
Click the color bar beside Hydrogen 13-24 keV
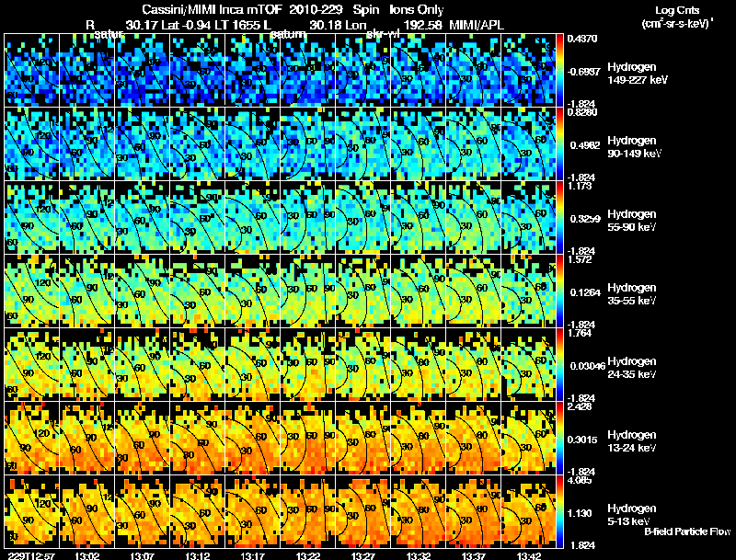click(559, 438)
